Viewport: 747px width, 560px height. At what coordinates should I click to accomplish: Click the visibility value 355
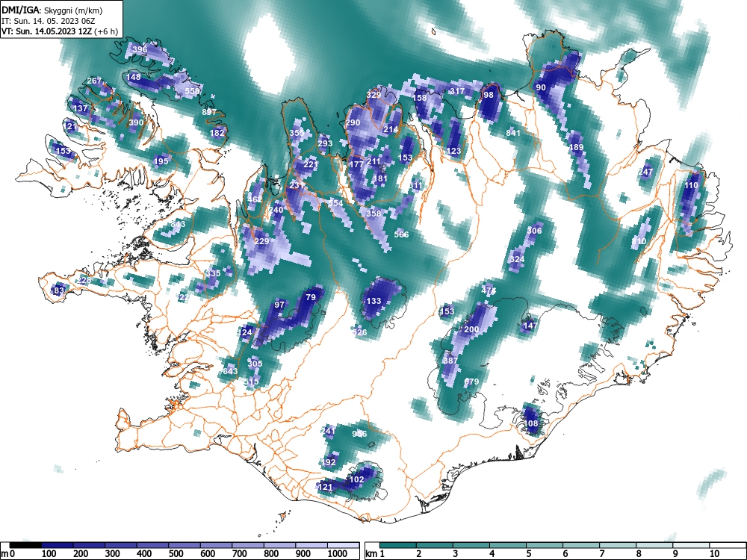pos(297,133)
